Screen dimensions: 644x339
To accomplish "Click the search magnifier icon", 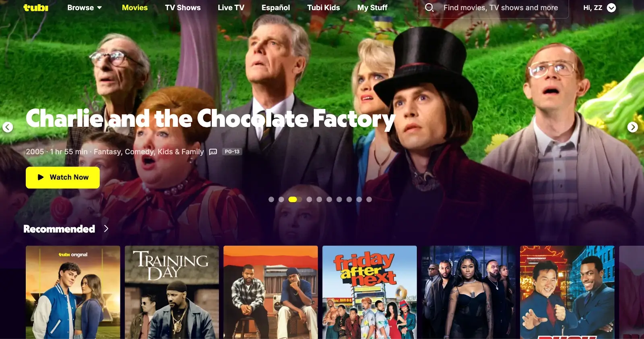I will coord(429,8).
